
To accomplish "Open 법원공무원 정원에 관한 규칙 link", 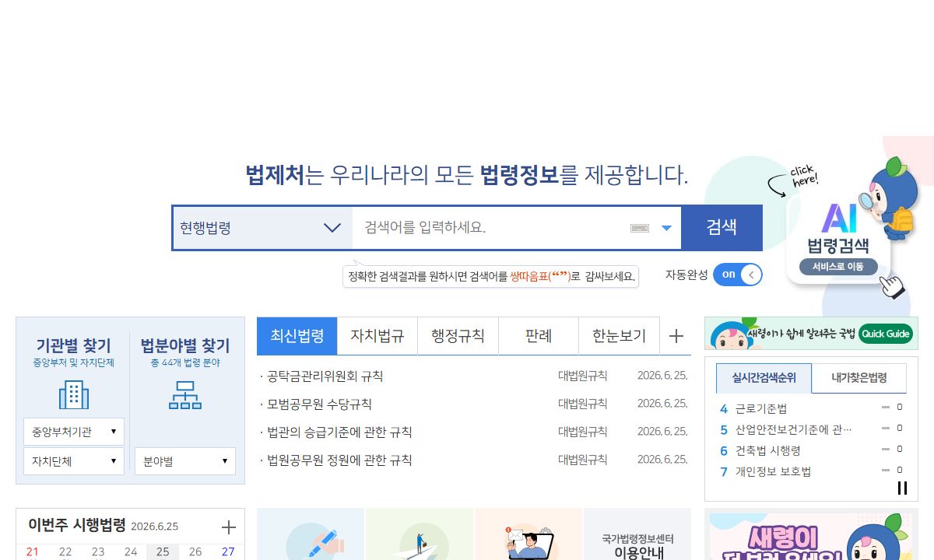I will tap(339, 460).
